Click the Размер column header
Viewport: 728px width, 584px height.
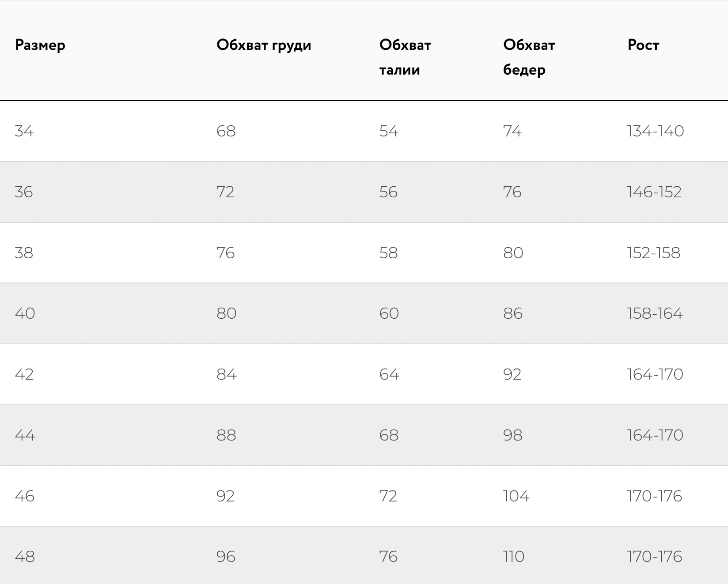(x=40, y=45)
